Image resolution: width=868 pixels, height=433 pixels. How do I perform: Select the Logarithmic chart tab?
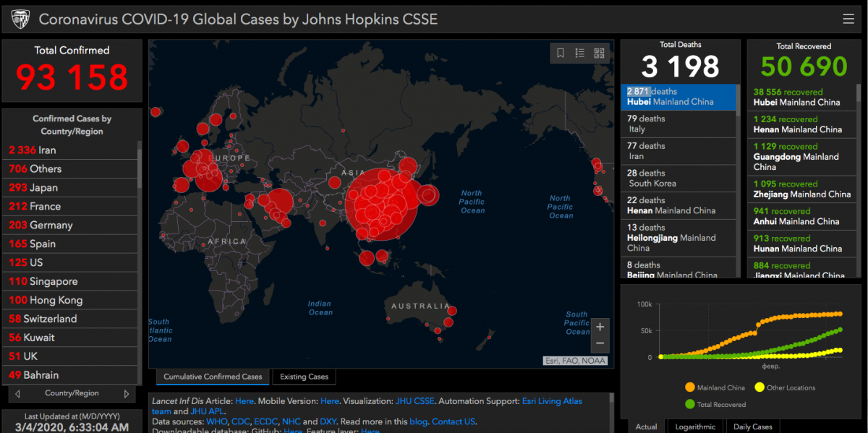pos(695,426)
